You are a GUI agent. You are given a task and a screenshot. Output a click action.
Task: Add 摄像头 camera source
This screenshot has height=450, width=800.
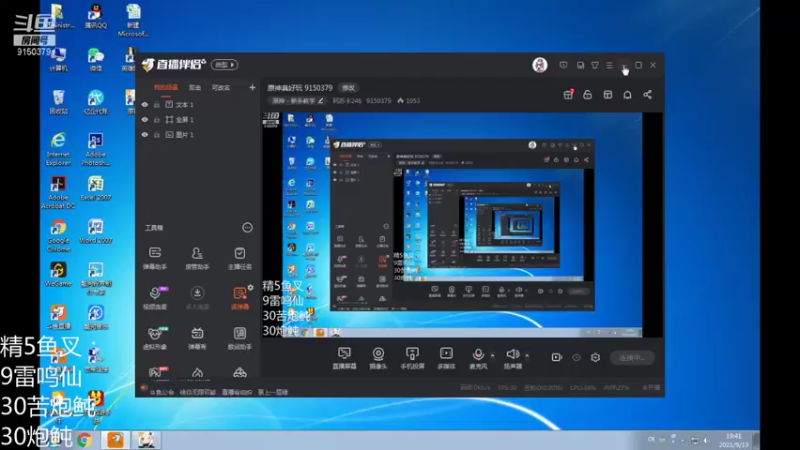pos(378,358)
